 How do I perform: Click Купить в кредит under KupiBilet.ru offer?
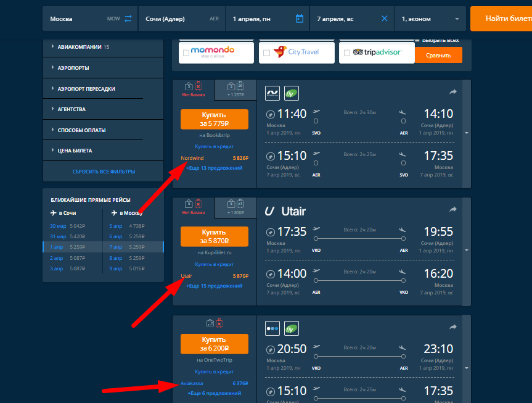click(x=214, y=264)
